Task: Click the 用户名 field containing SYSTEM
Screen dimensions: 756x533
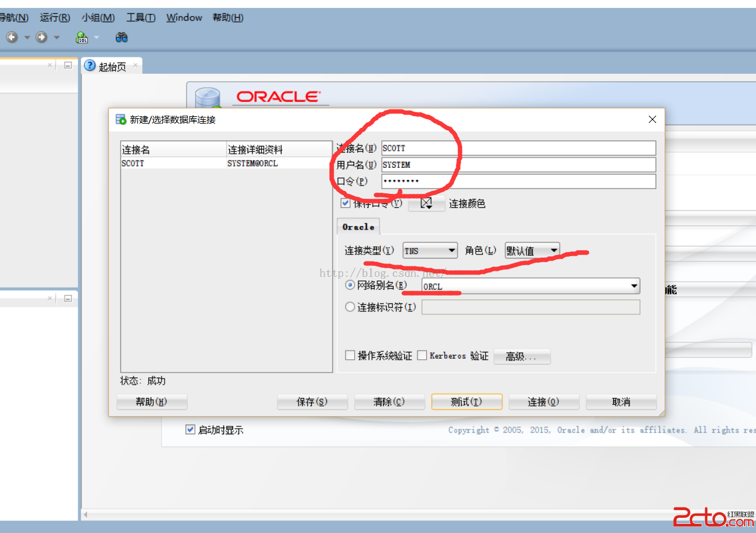Action: [518, 165]
